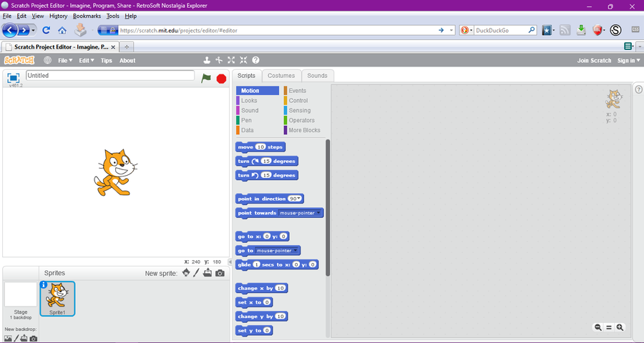Open the language globe menu
This screenshot has height=343, width=644.
[x=48, y=60]
